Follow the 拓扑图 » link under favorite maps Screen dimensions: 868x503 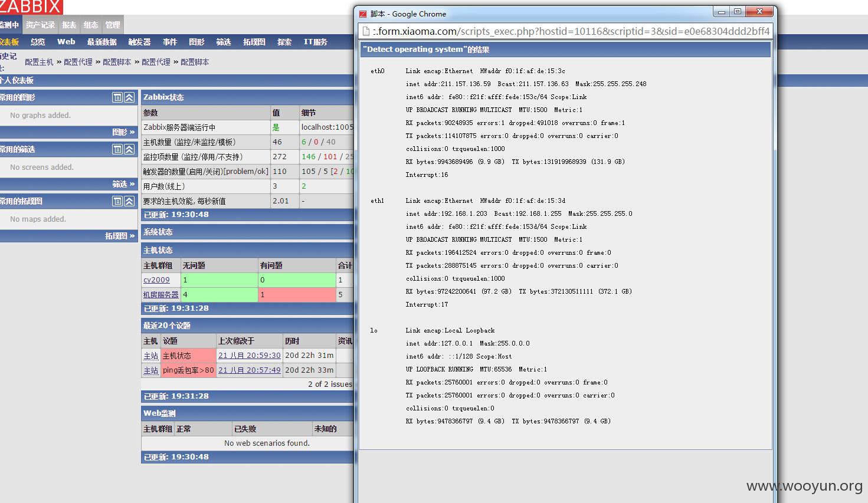(x=120, y=236)
